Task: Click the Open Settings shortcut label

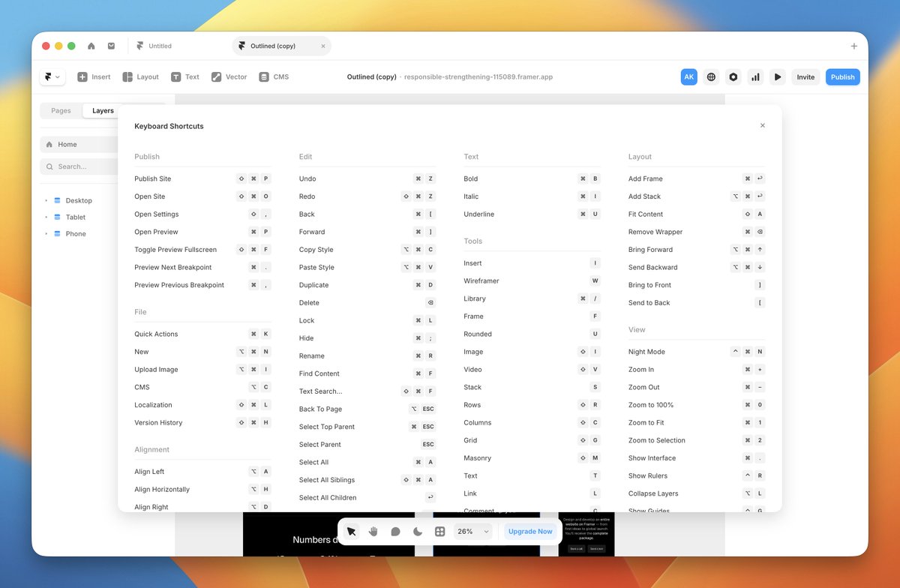Action: tap(156, 214)
